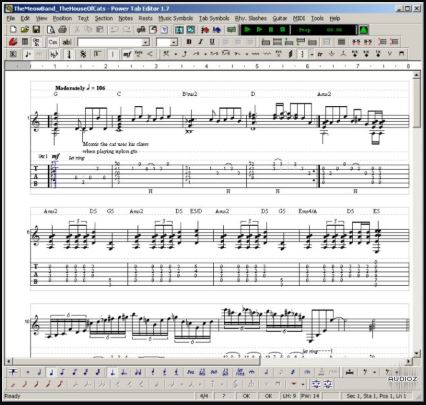
Task: Save the score with the floppy disk icon
Action: click(x=36, y=30)
